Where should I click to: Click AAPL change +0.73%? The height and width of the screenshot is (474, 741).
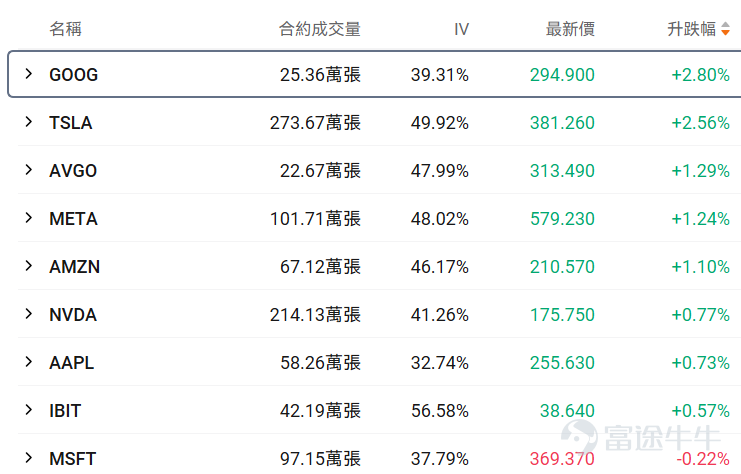click(701, 363)
